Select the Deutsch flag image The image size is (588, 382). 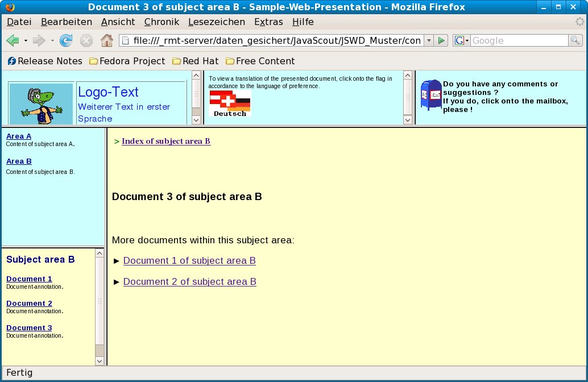coord(230,103)
